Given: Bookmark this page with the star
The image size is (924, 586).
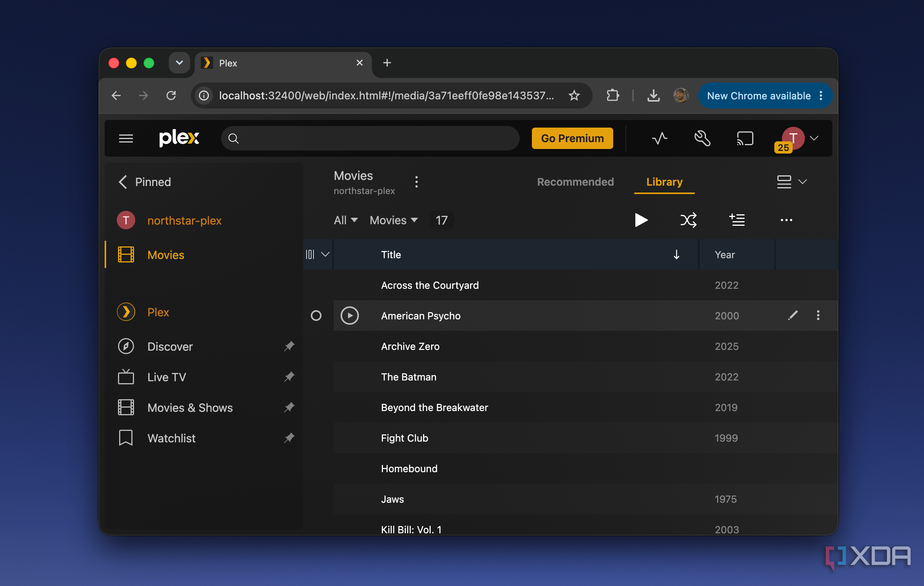Looking at the screenshot, I should click(x=574, y=96).
